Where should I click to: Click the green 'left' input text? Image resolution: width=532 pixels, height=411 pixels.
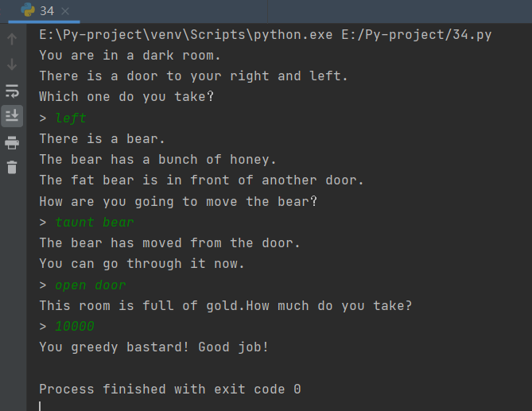(x=71, y=118)
